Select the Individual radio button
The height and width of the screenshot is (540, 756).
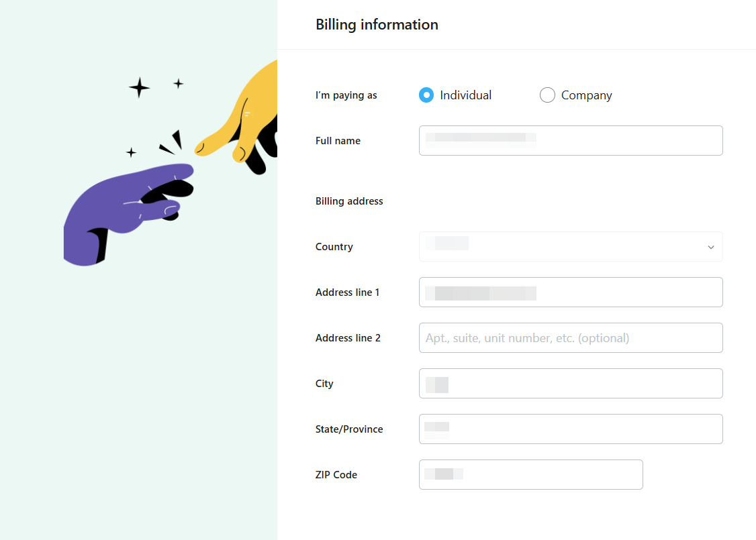pyautogui.click(x=426, y=95)
